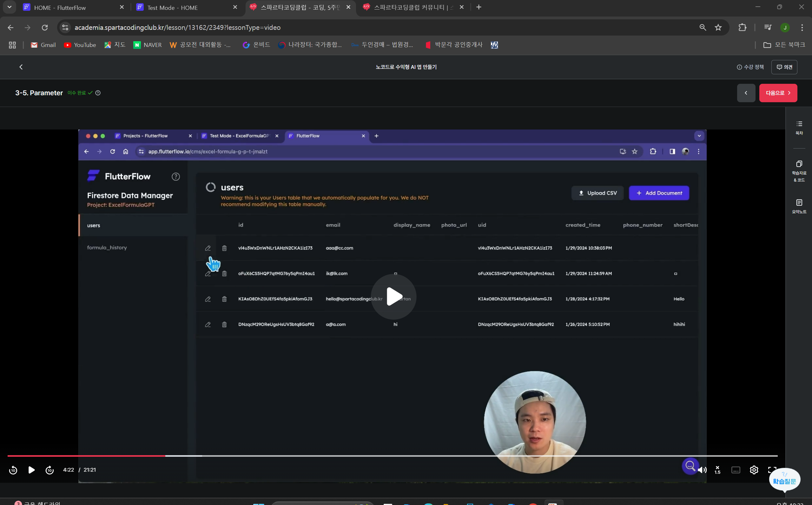Image resolution: width=812 pixels, height=505 pixels.
Task: Open 공모전 대외활동 bookmark
Action: 200,45
